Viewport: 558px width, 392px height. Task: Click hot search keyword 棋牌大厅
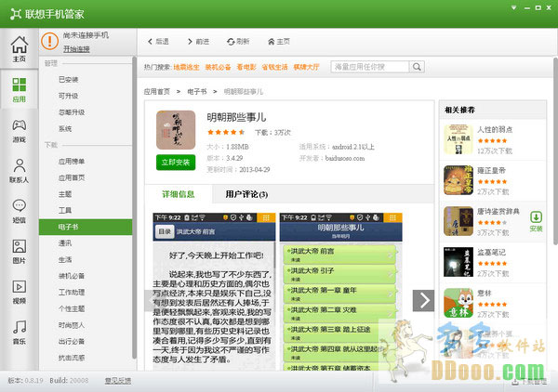pyautogui.click(x=306, y=67)
